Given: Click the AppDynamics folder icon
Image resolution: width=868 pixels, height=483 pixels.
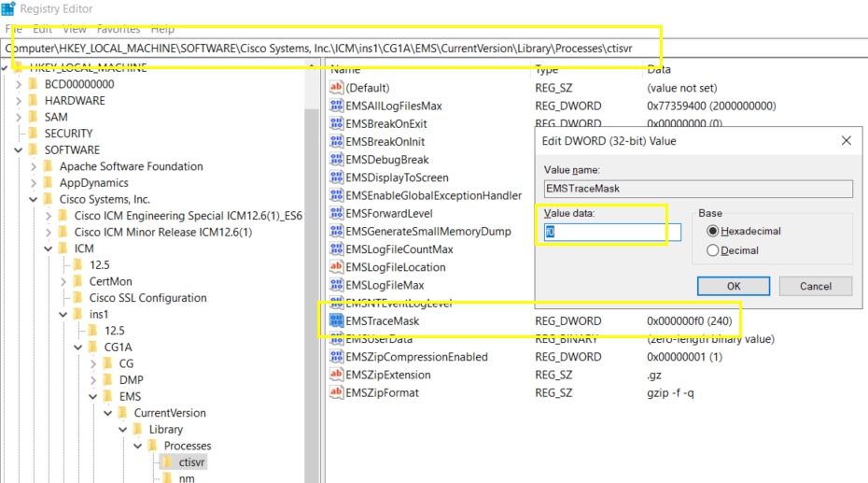Looking at the screenshot, I should [x=49, y=183].
